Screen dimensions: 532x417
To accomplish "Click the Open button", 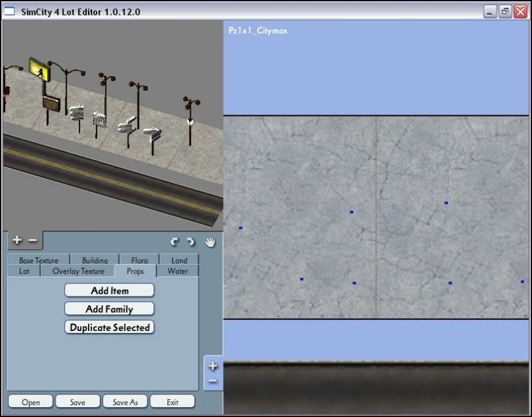I will tap(30, 402).
